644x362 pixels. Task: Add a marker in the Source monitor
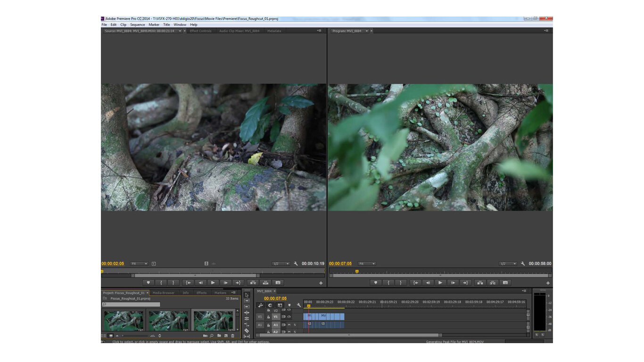click(x=149, y=283)
